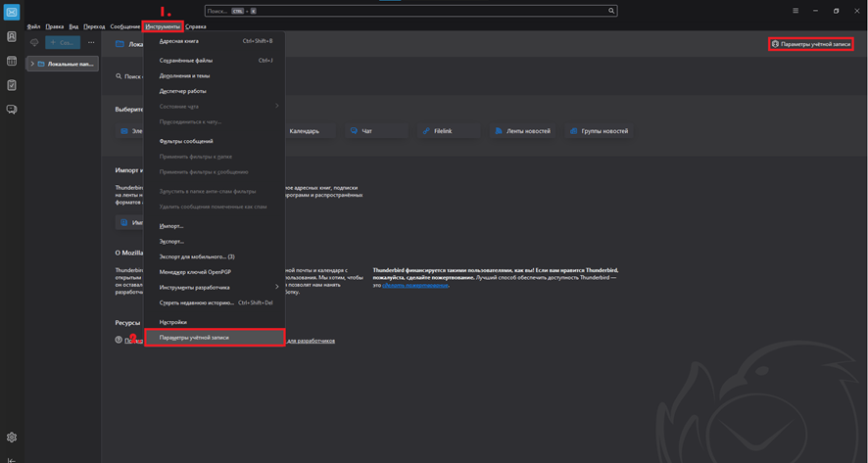Click the global search field at top
Viewport: 868px width, 463px height.
click(x=410, y=11)
